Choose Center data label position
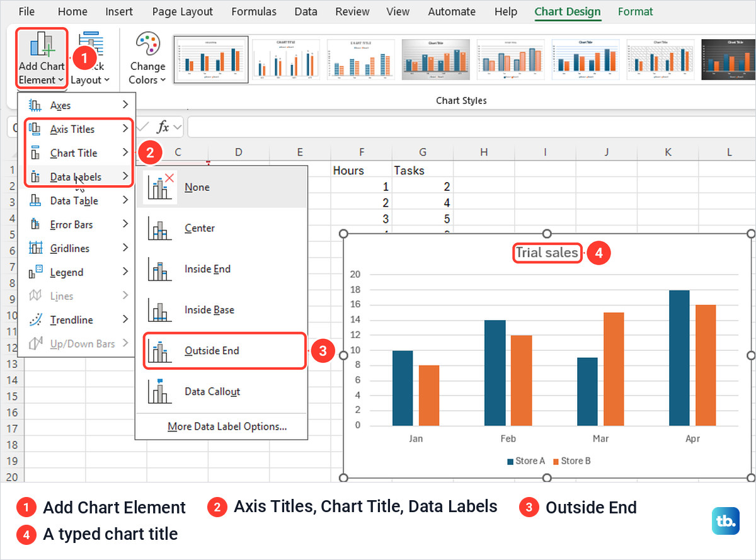The height and width of the screenshot is (560, 756). coord(221,228)
